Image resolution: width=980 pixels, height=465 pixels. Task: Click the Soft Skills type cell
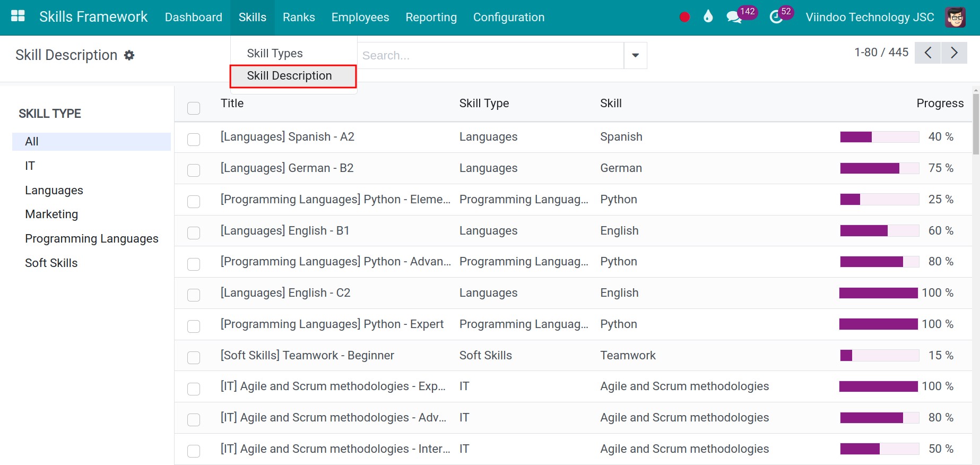point(485,356)
